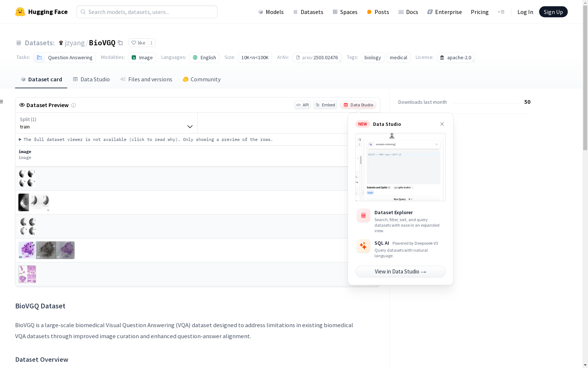
Task: Click the BioVGQ Dataset heading
Action: (x=40, y=306)
